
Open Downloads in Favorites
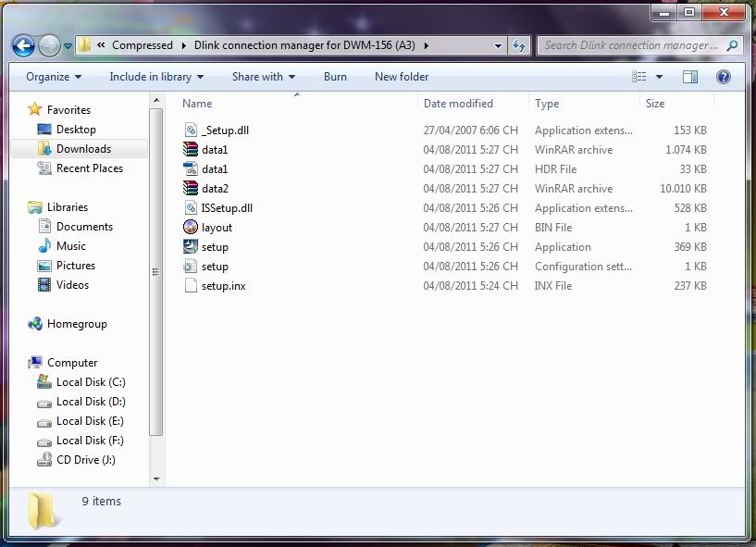pos(83,149)
